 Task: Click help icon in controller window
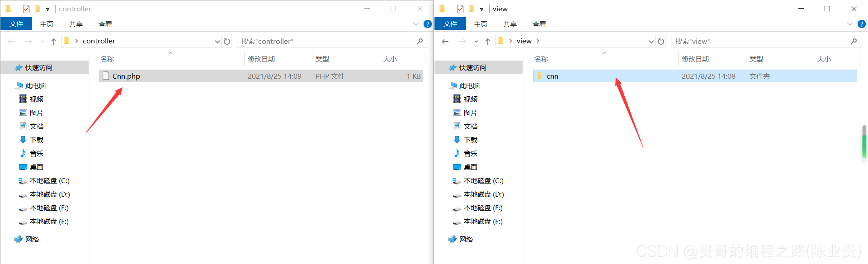[x=428, y=24]
